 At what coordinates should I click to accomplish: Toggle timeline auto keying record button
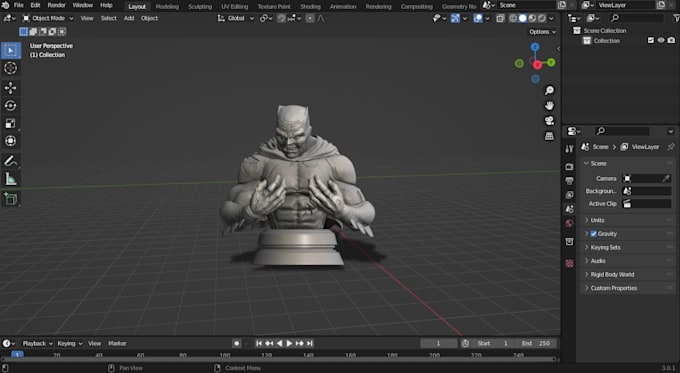(x=236, y=343)
